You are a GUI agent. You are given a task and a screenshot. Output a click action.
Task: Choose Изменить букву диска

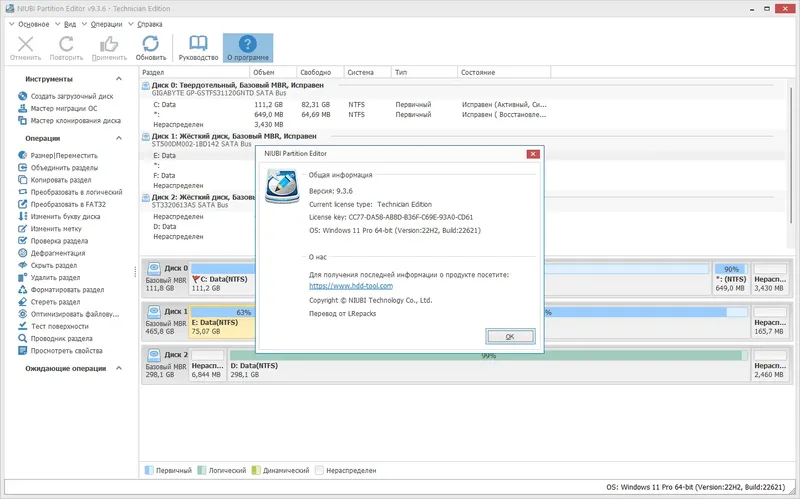(65, 216)
